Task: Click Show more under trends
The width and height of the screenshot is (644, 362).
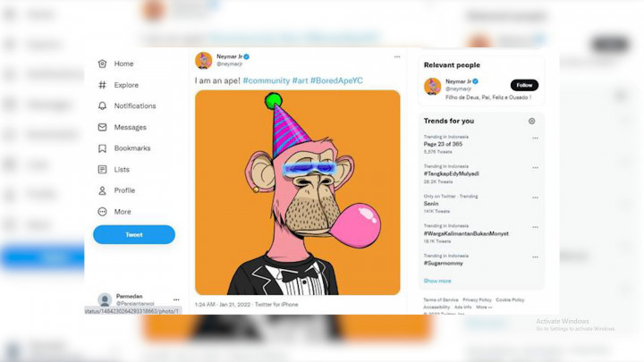Action: coord(437,281)
